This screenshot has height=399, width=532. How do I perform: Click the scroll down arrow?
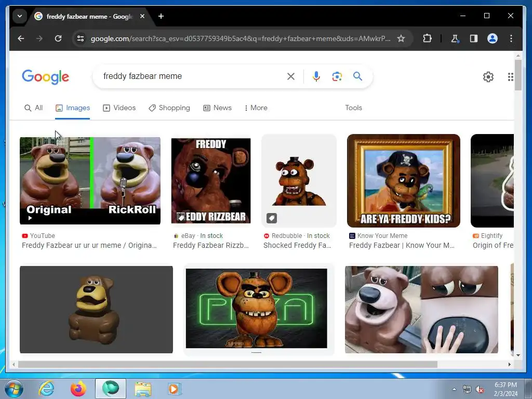[x=518, y=355]
